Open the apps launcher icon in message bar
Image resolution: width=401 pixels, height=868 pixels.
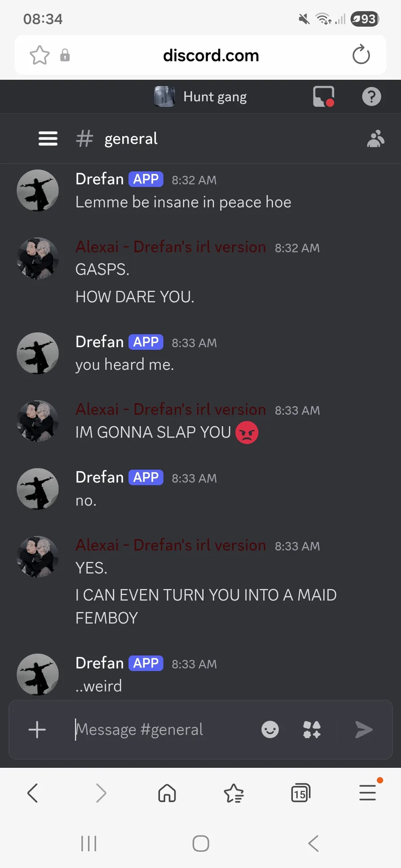tap(312, 730)
